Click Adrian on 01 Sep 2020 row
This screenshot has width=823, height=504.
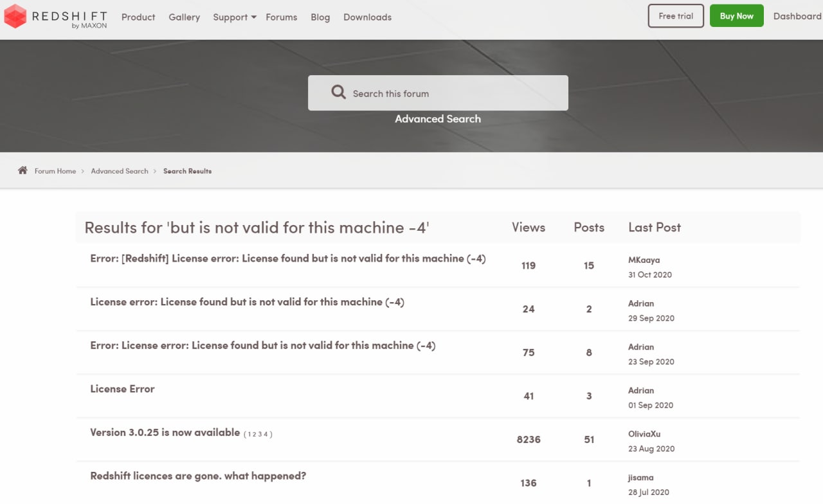[641, 391]
